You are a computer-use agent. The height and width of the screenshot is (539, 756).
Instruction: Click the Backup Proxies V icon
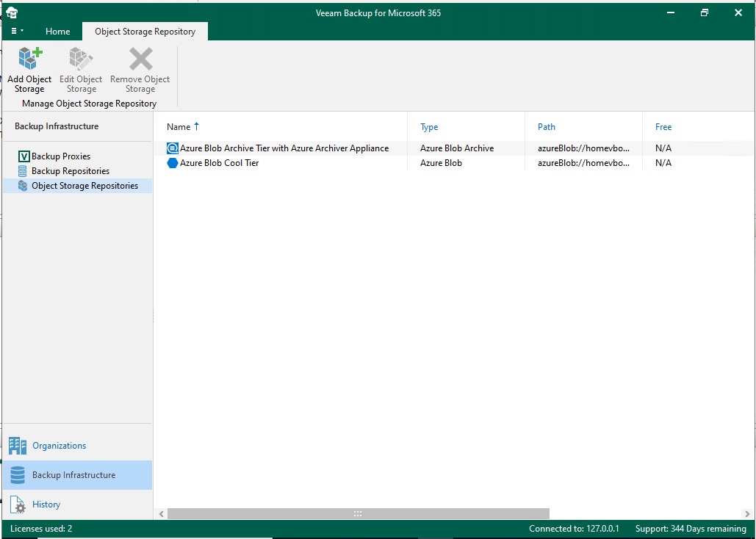[x=24, y=156]
